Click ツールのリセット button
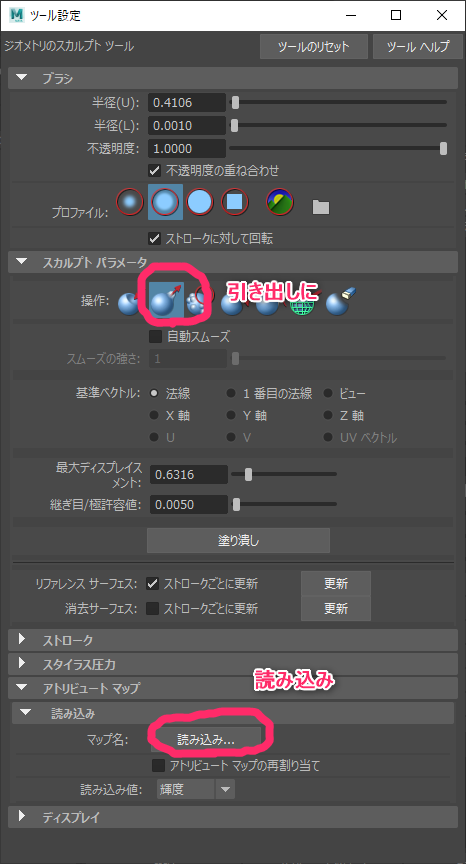This screenshot has width=466, height=864. 314,46
